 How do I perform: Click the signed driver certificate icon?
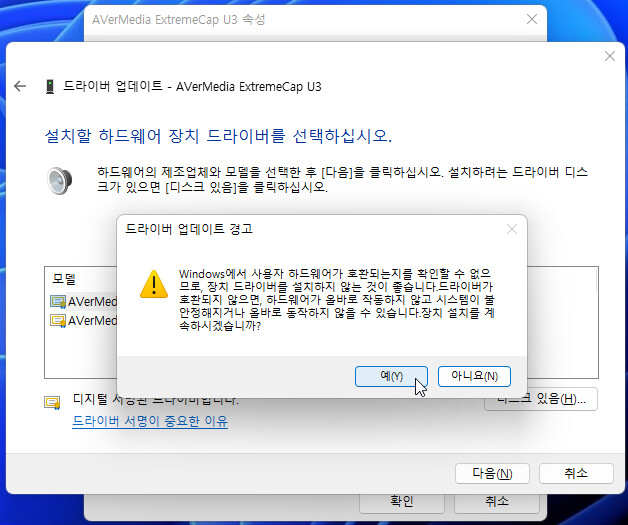coord(52,402)
